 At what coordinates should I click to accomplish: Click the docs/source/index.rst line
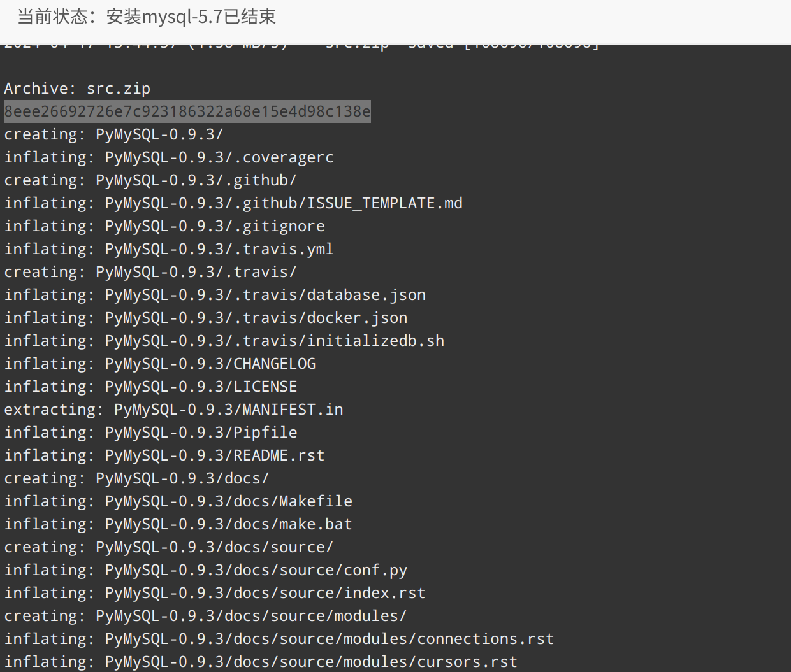(x=215, y=593)
